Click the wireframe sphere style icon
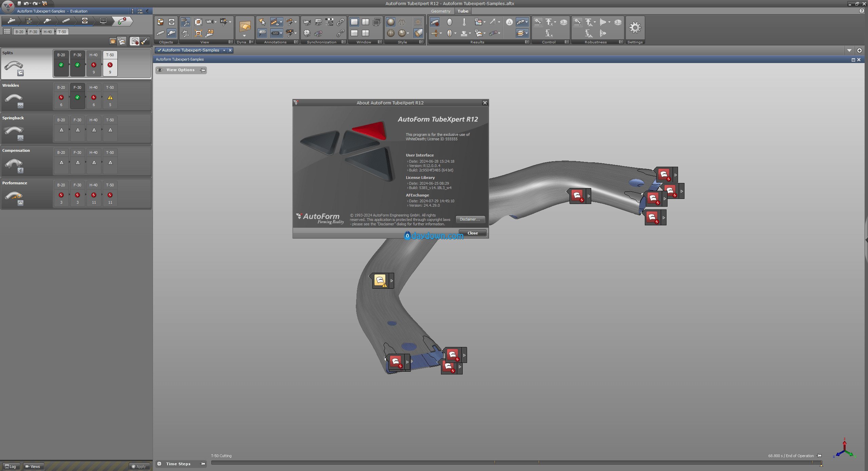This screenshot has height=471, width=868. click(402, 22)
